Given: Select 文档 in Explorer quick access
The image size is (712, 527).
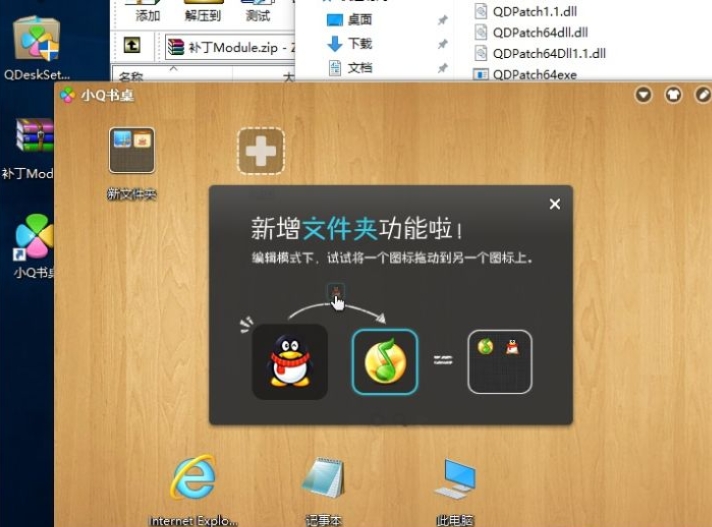Looking at the screenshot, I should pos(349,68).
